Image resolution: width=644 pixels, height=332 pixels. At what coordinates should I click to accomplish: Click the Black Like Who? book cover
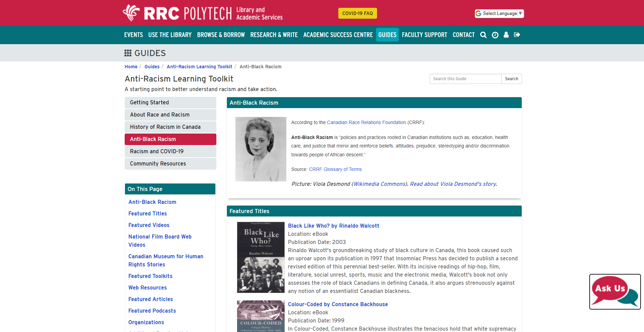(x=261, y=257)
